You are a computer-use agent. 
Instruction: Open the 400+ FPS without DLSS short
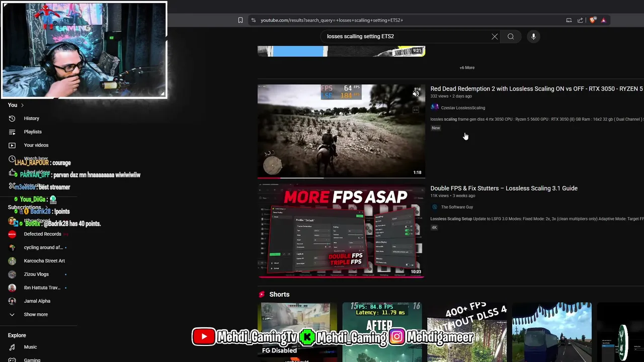click(x=467, y=332)
